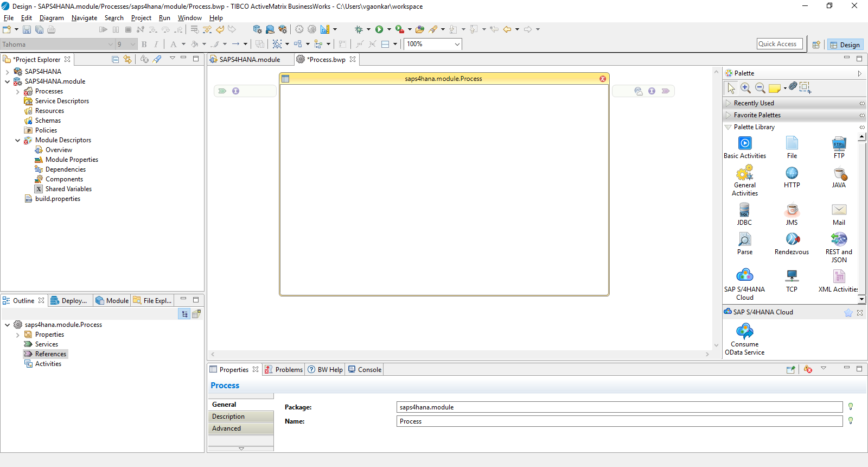868x467 pixels.
Task: Toggle Link with Editor in Project Explorer
Action: pos(127,59)
